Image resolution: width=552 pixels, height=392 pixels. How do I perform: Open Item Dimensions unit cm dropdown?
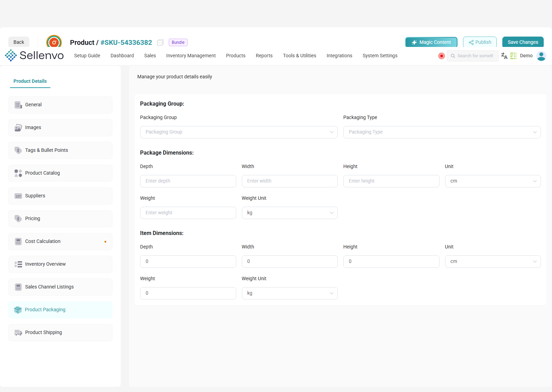point(493,262)
